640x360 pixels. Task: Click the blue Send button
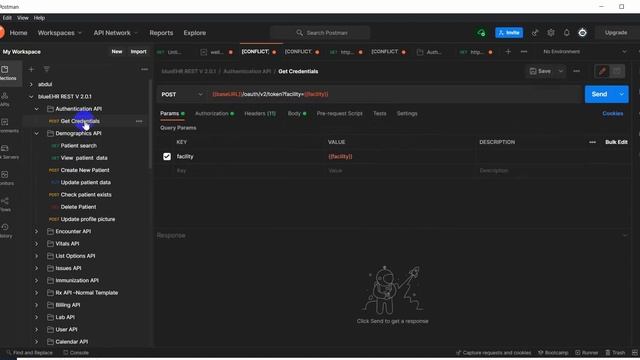tap(600, 94)
